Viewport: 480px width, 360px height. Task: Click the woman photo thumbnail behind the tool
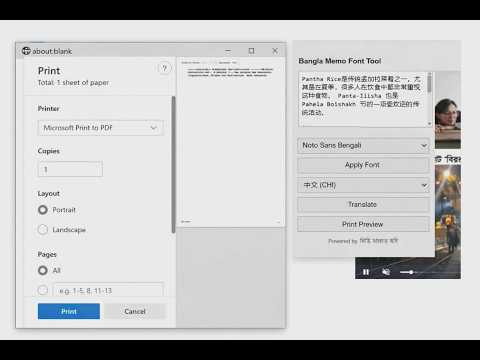(448, 110)
